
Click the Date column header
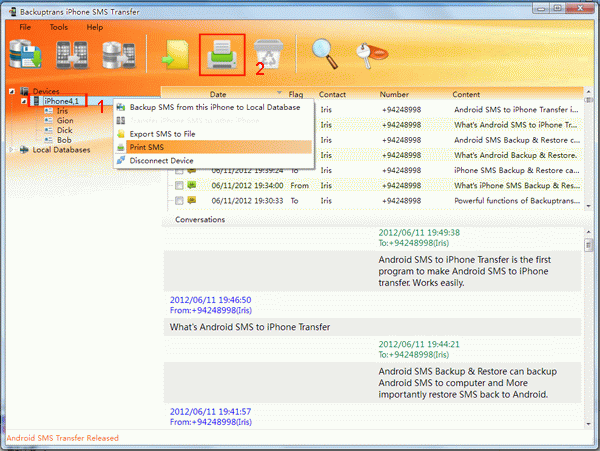[x=218, y=94]
